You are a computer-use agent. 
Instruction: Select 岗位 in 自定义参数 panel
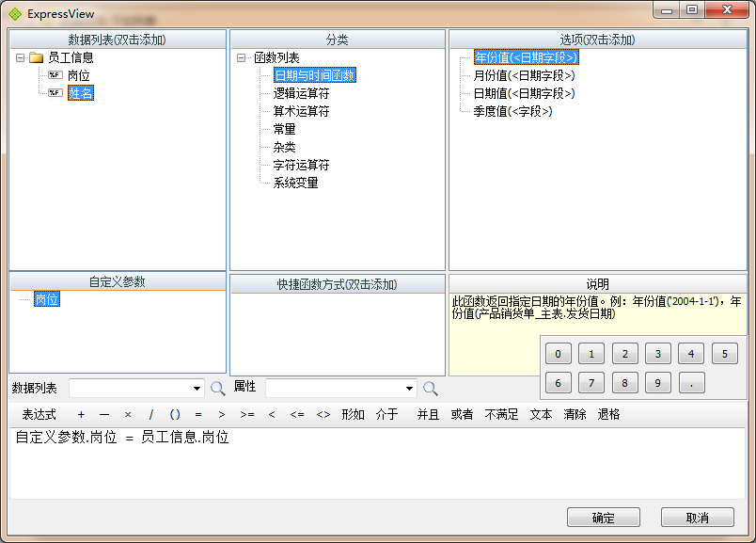point(47,299)
